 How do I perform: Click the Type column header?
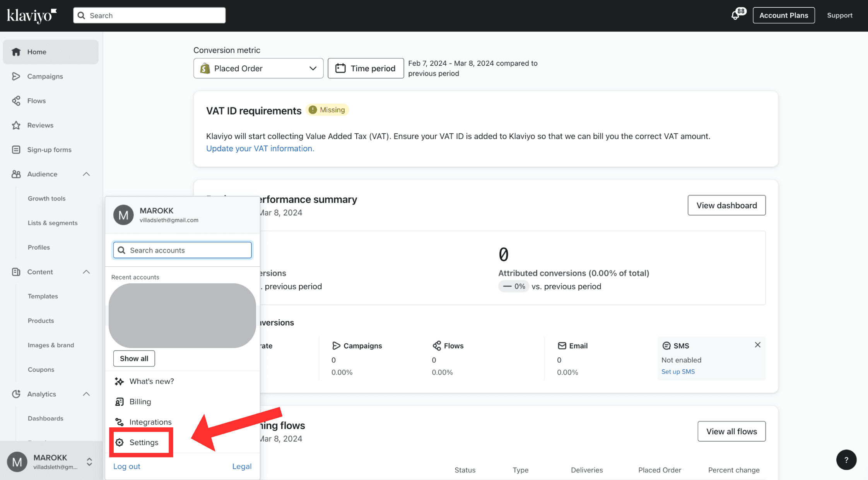point(520,470)
